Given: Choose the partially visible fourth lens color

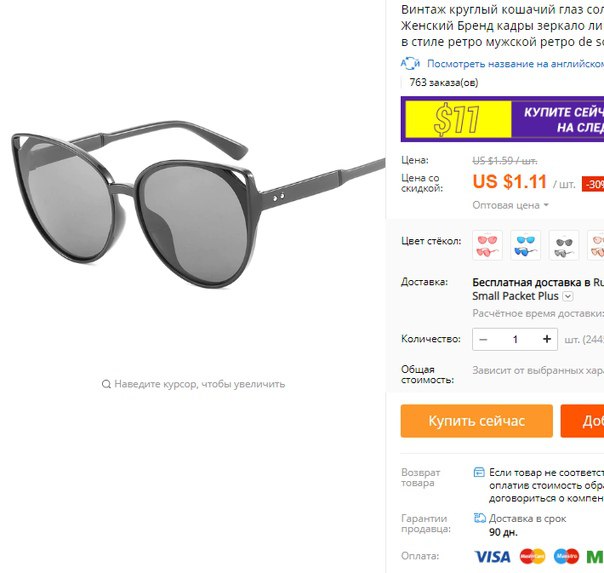Looking at the screenshot, I should 596,246.
